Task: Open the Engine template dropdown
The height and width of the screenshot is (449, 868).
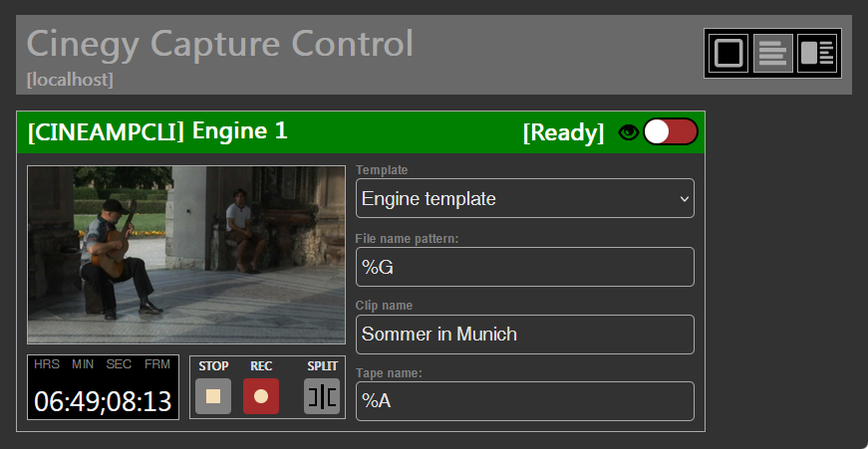Action: [525, 198]
